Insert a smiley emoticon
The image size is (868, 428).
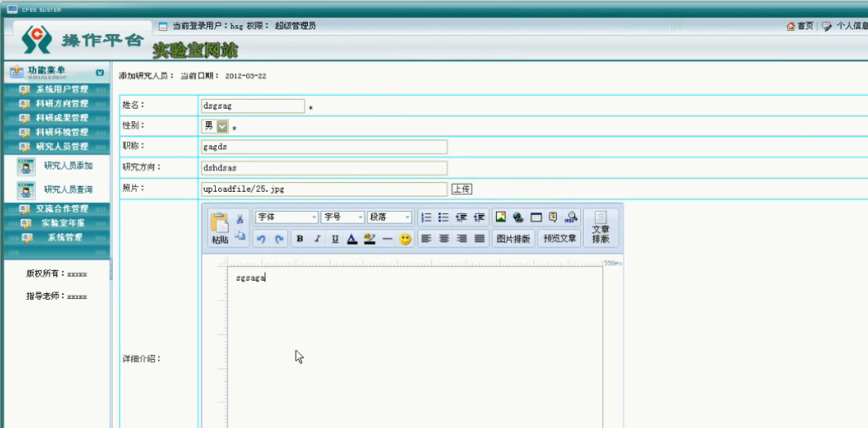(405, 239)
